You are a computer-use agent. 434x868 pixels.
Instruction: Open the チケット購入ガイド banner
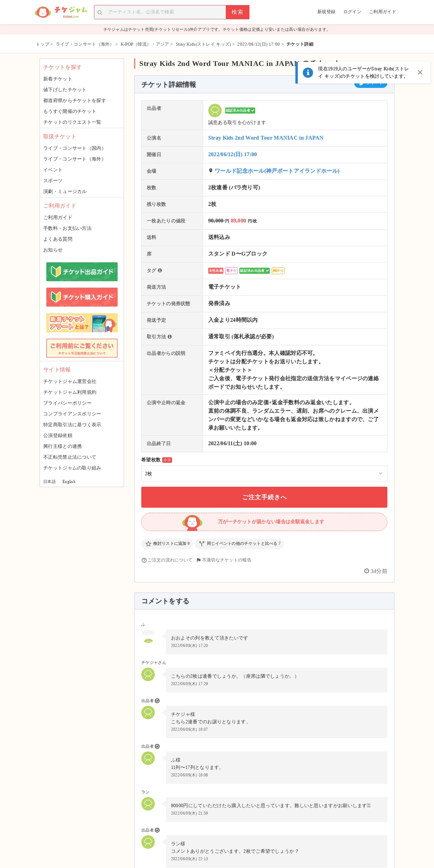[82, 297]
